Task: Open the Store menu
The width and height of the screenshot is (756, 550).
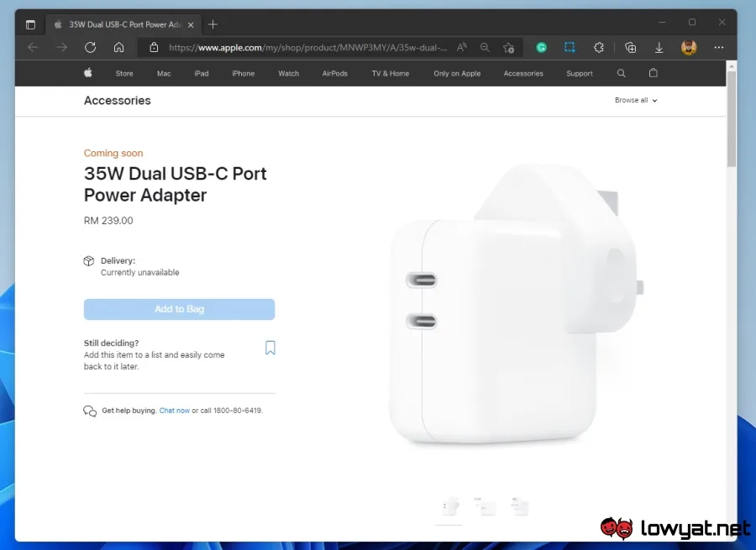Action: click(124, 73)
